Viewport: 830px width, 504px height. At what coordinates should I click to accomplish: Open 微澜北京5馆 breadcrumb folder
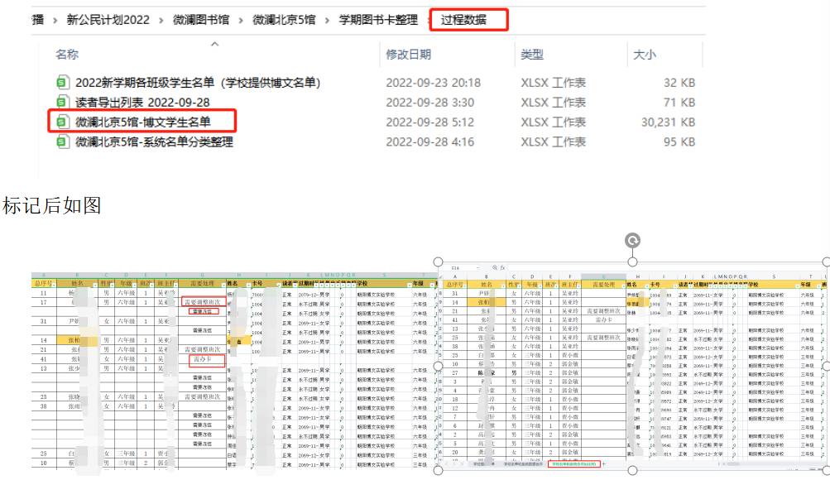click(x=285, y=20)
